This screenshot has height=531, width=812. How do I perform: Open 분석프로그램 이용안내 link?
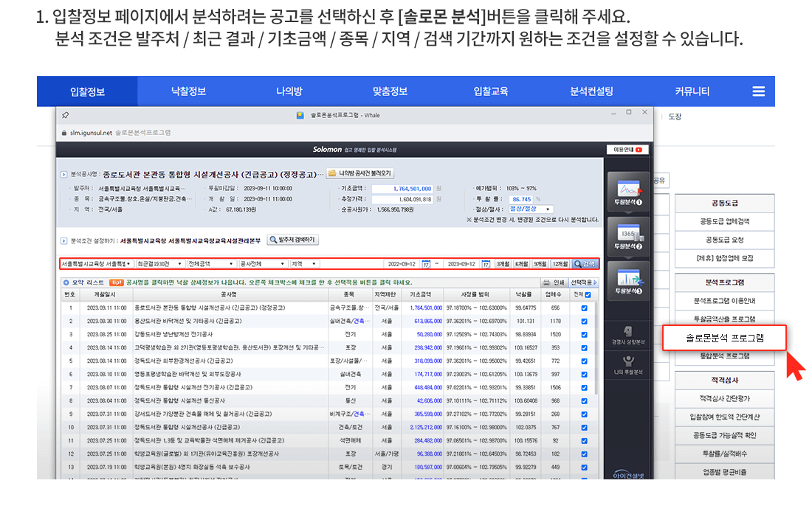click(724, 301)
